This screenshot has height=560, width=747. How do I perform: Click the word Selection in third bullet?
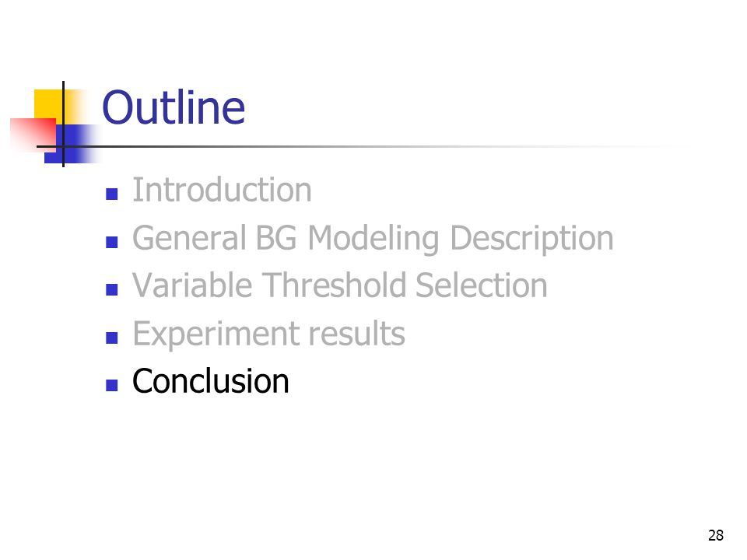tap(481, 285)
